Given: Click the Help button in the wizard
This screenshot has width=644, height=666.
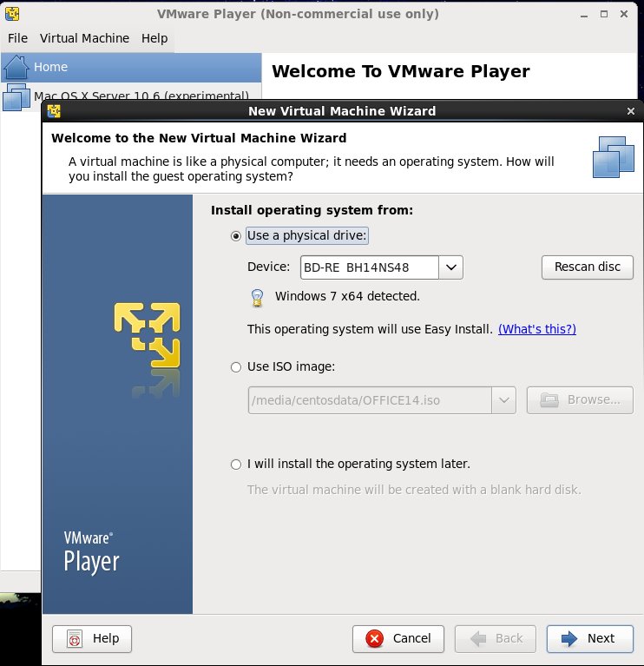Looking at the screenshot, I should 92,639.
